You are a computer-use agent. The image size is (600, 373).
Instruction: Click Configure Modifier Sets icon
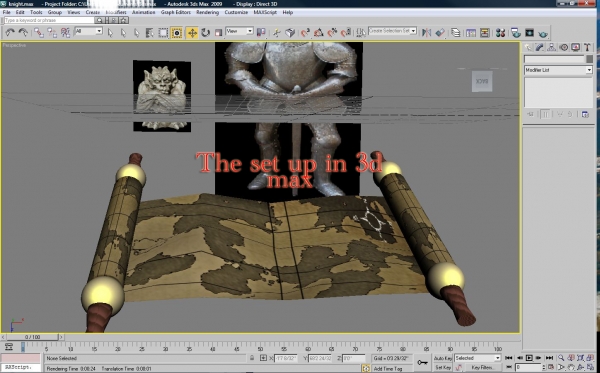(585, 114)
